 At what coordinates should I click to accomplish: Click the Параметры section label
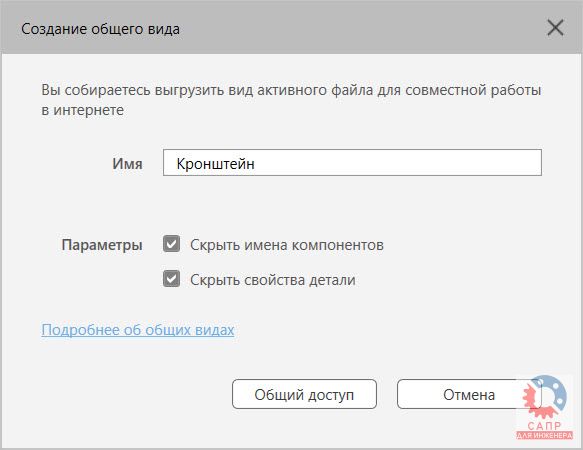click(x=102, y=245)
